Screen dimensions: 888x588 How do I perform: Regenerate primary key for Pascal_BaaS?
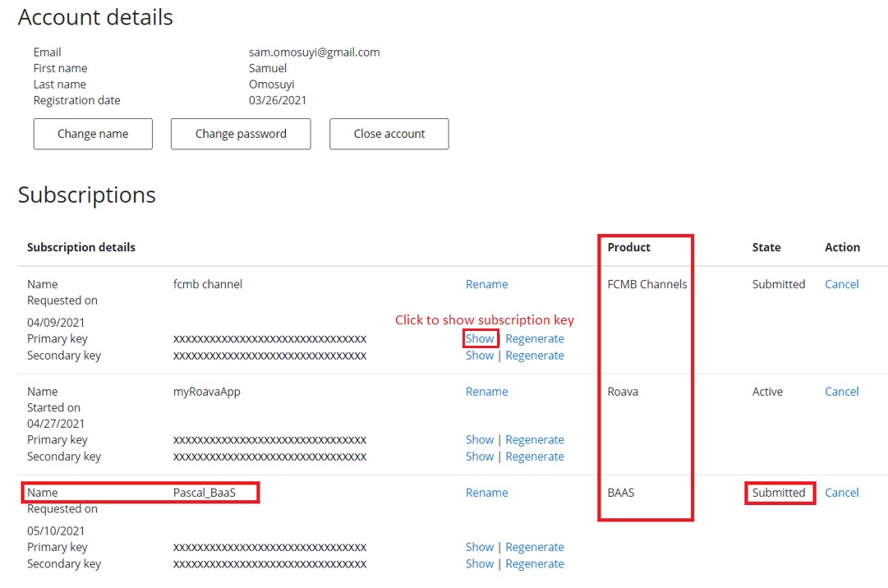(534, 547)
